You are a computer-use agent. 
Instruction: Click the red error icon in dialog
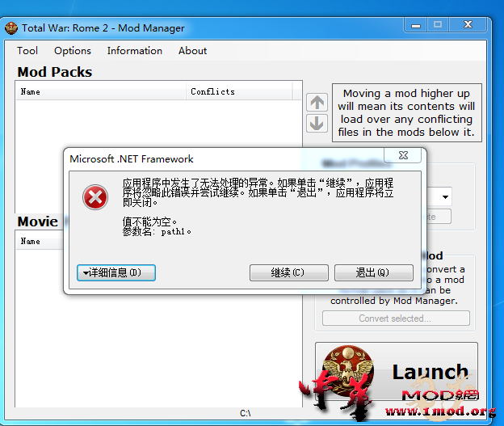[x=95, y=196]
